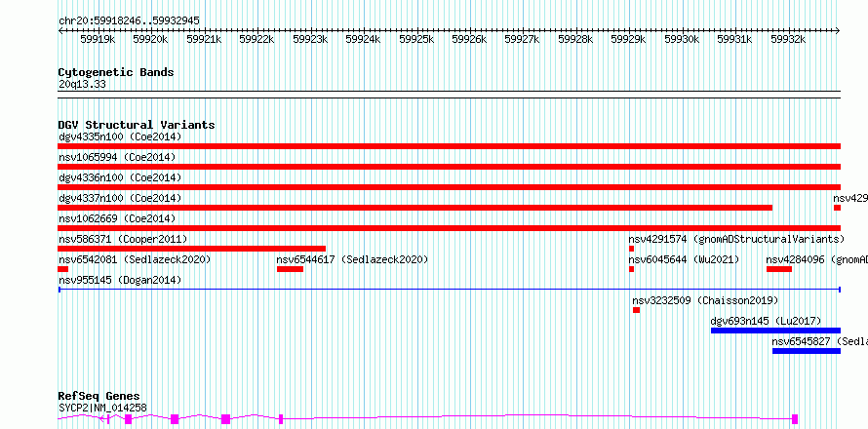This screenshot has width=868, height=429.
Task: Click the small red marker under nsv3232509
Action: [x=637, y=310]
